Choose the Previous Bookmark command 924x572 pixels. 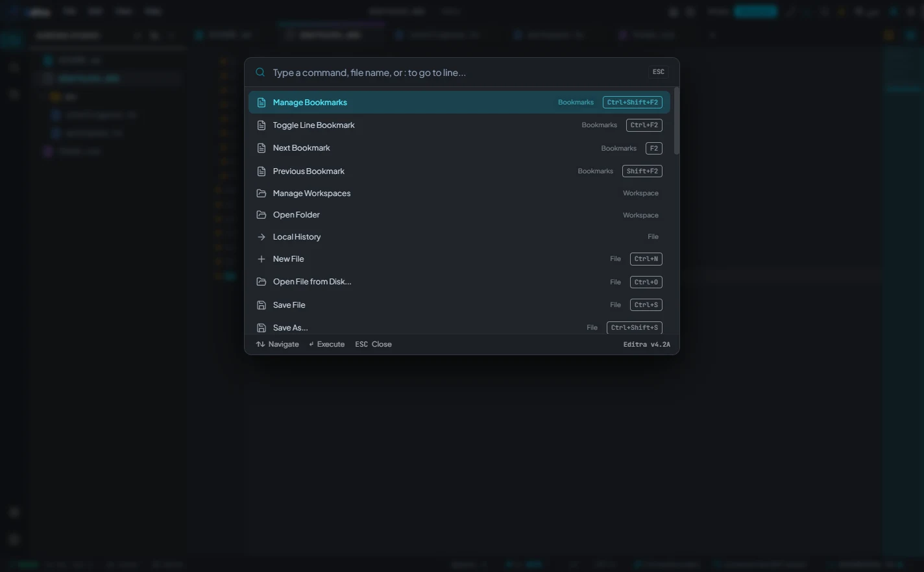point(459,171)
